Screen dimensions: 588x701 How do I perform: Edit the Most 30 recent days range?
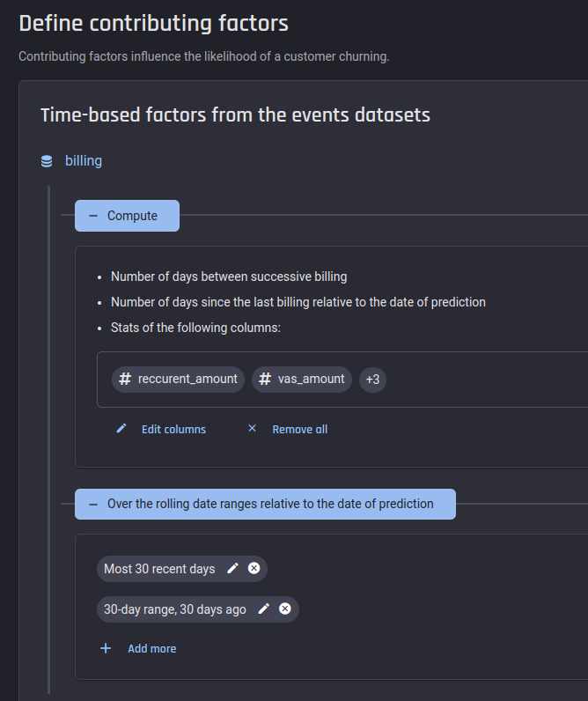232,568
